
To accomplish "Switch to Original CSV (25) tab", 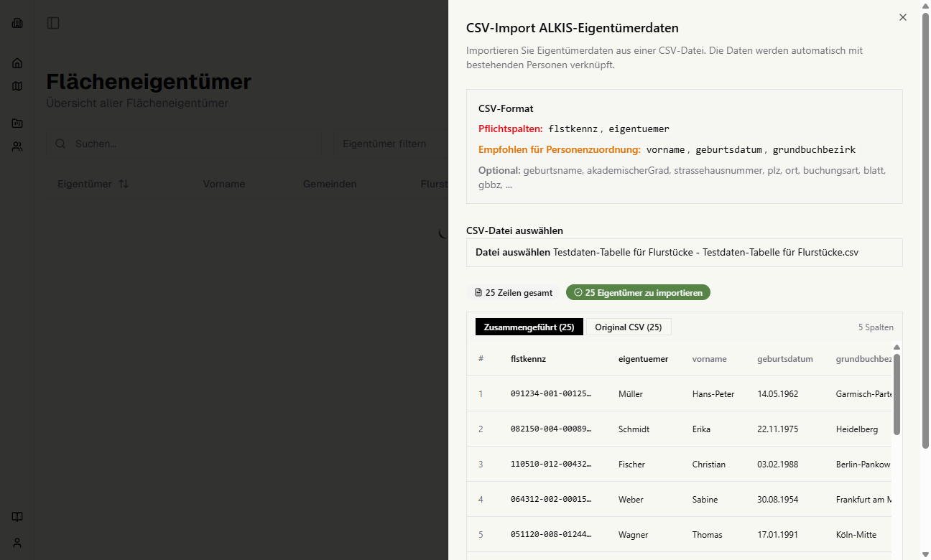I will click(x=629, y=327).
